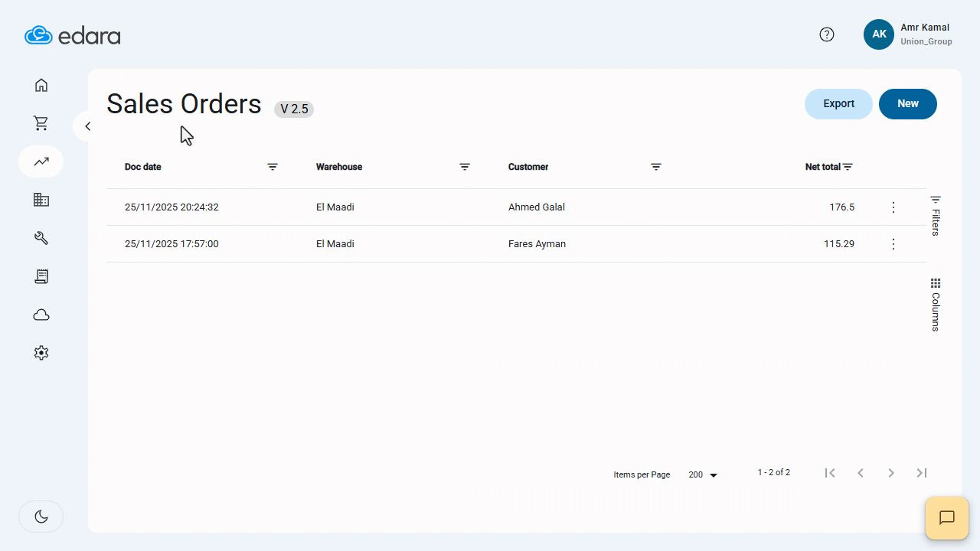Viewport: 980px width, 551px height.
Task: Open the Items per Page dropdown
Action: [703, 475]
